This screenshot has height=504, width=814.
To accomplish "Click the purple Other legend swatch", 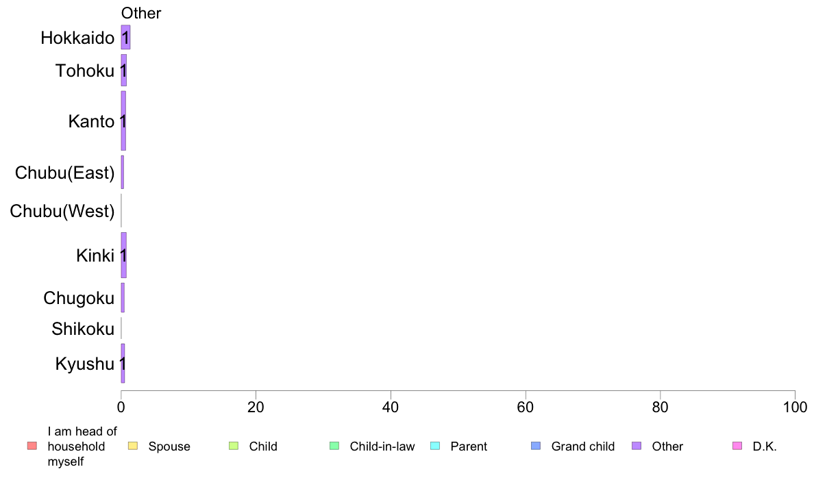I will [637, 446].
